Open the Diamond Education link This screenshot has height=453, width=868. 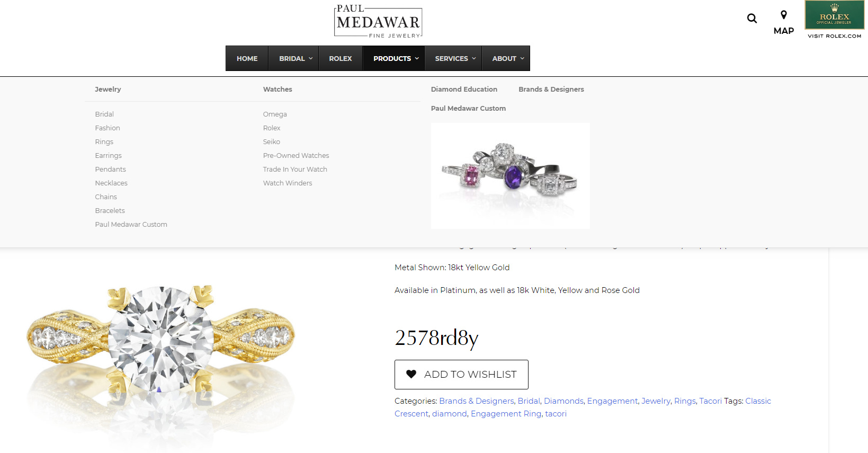pyautogui.click(x=464, y=89)
